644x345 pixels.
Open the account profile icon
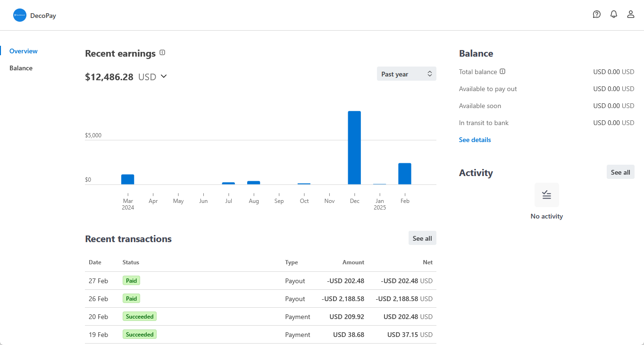(630, 14)
